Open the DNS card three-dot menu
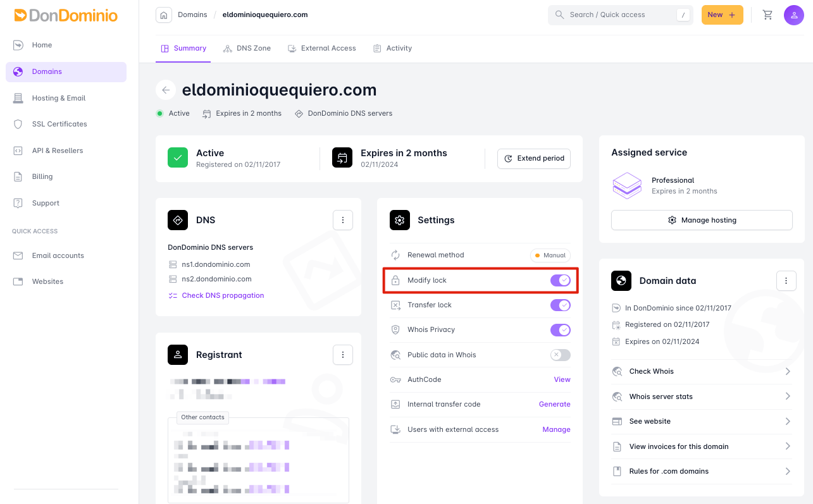 [343, 220]
